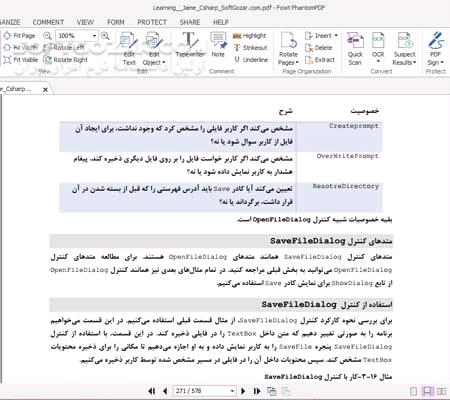Select Fit Page view option
Viewport: 450px width, 400px height.
[20, 36]
